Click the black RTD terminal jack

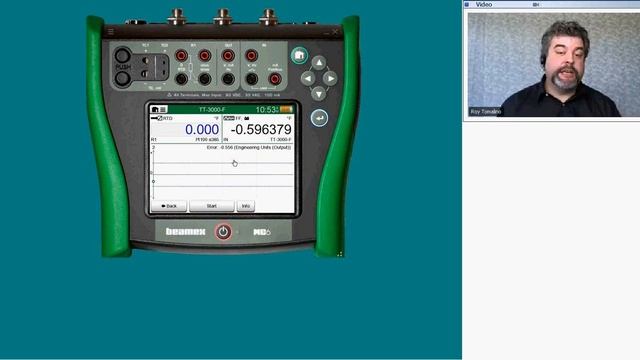[182, 79]
